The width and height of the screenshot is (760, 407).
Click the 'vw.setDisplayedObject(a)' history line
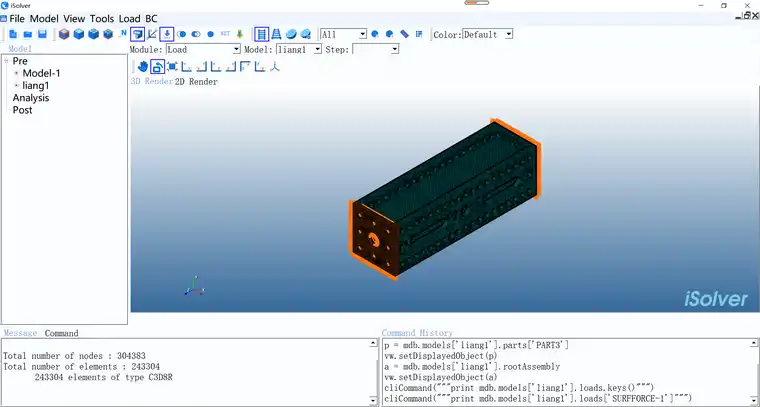click(x=441, y=377)
